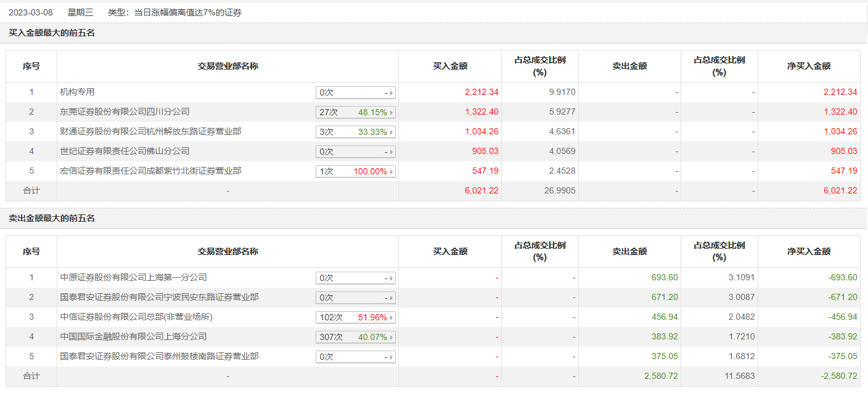Open 宏信证券成都紫竹北街证券营业部 link
The image size is (868, 393).
point(150,171)
